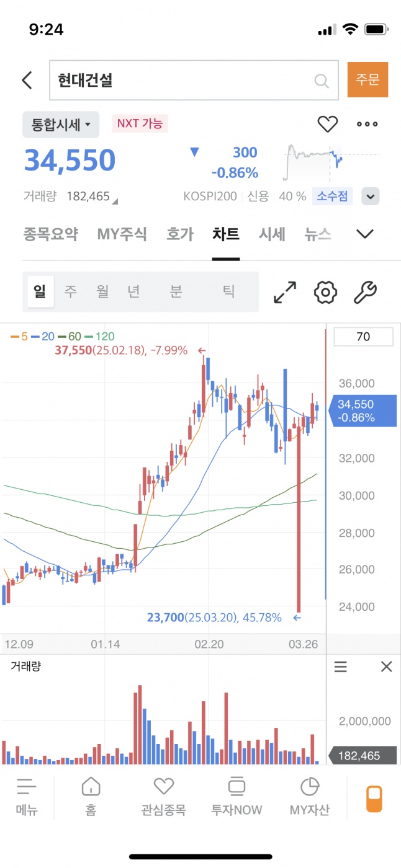
Task: Edit the candle count field showing 70
Action: pyautogui.click(x=363, y=337)
